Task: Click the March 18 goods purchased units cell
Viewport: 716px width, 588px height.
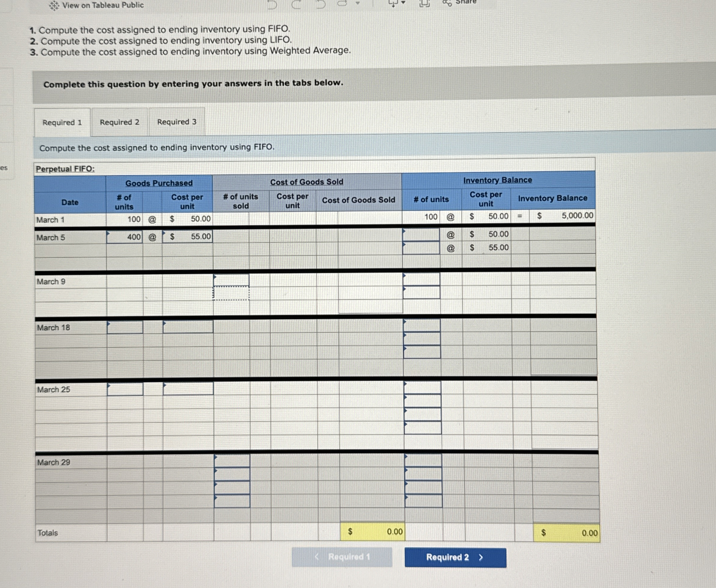Action: pyautogui.click(x=125, y=327)
